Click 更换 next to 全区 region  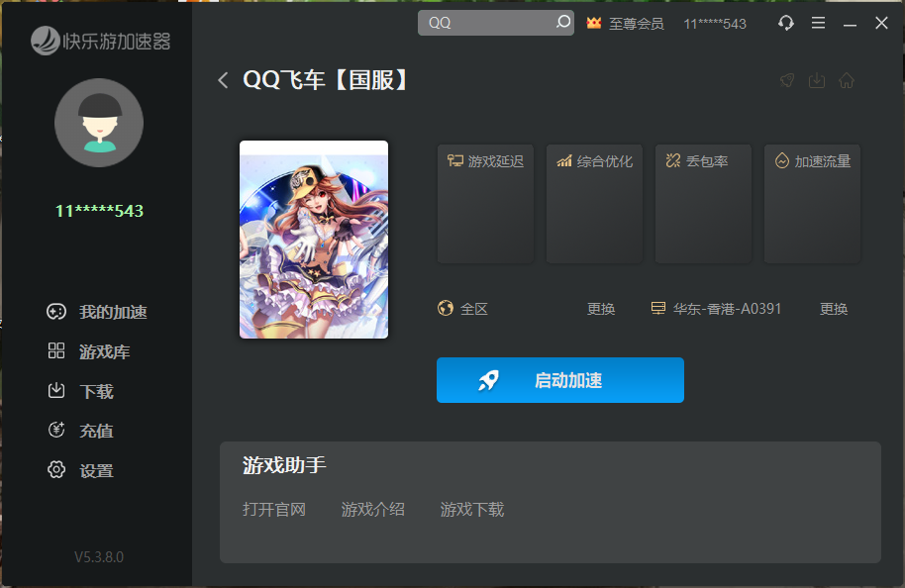tap(601, 309)
